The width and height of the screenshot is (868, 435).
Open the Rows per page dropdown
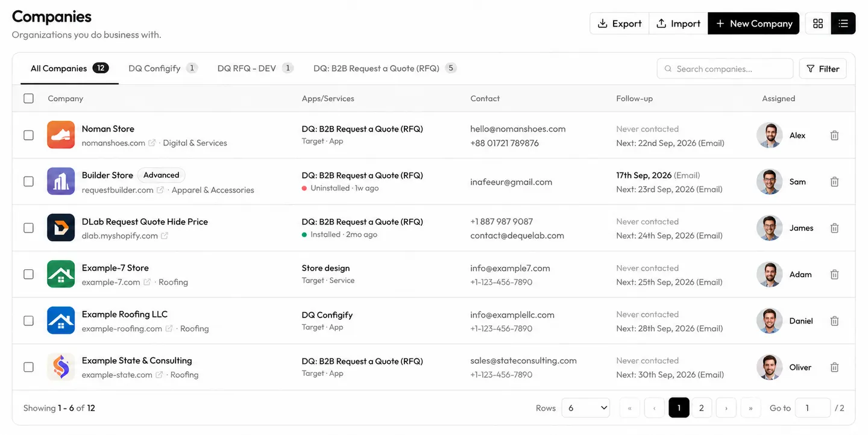click(585, 408)
